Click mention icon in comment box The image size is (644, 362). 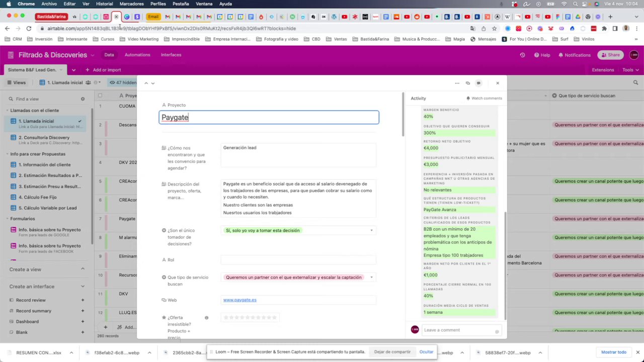pos(497,331)
